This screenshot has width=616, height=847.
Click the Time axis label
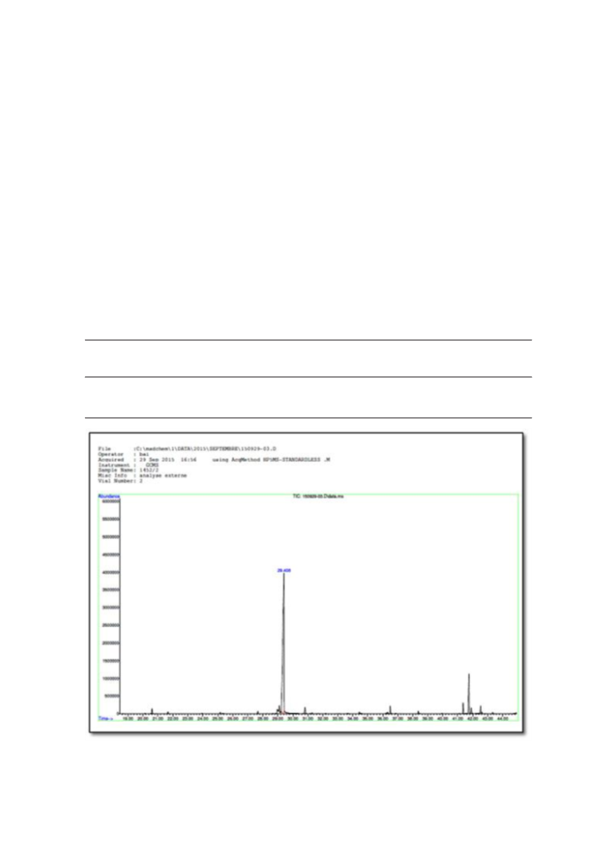tap(105, 719)
